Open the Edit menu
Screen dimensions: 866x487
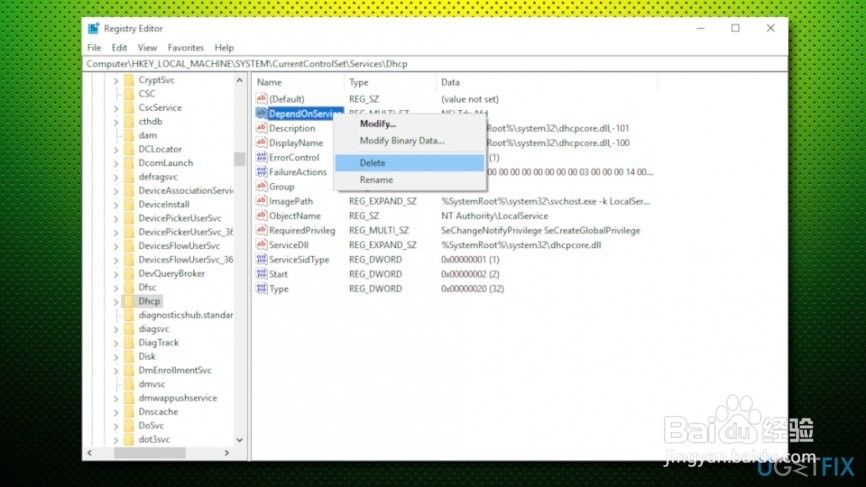coord(119,47)
